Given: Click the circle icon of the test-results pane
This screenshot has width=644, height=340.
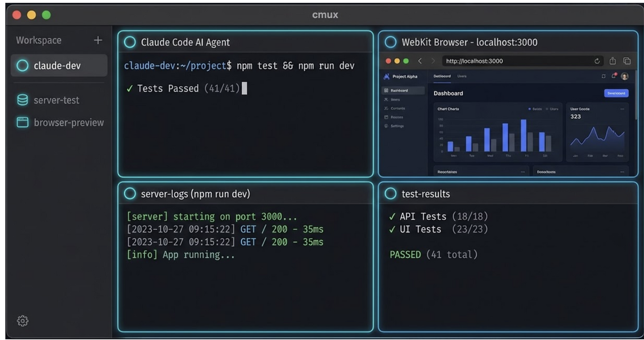Looking at the screenshot, I should tap(391, 194).
